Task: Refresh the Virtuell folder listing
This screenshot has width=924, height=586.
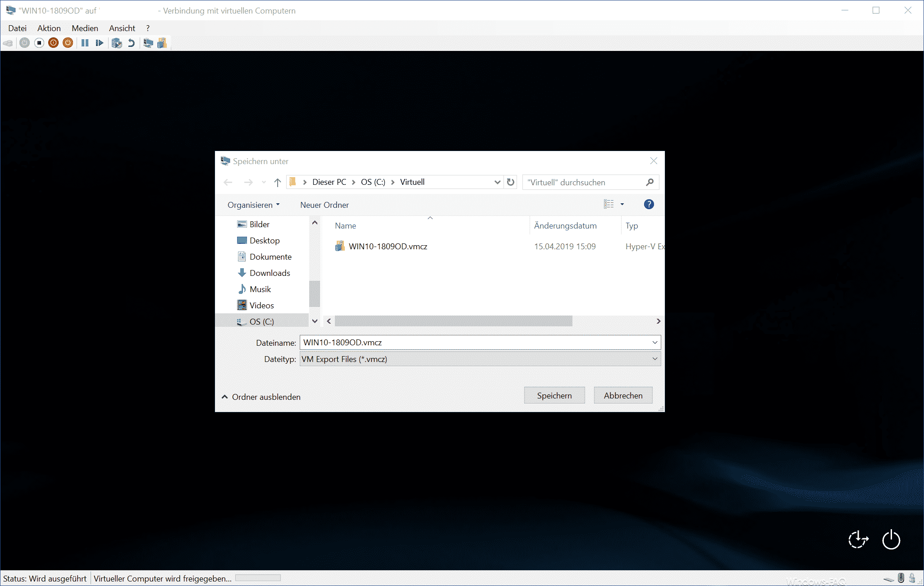Action: pos(511,182)
